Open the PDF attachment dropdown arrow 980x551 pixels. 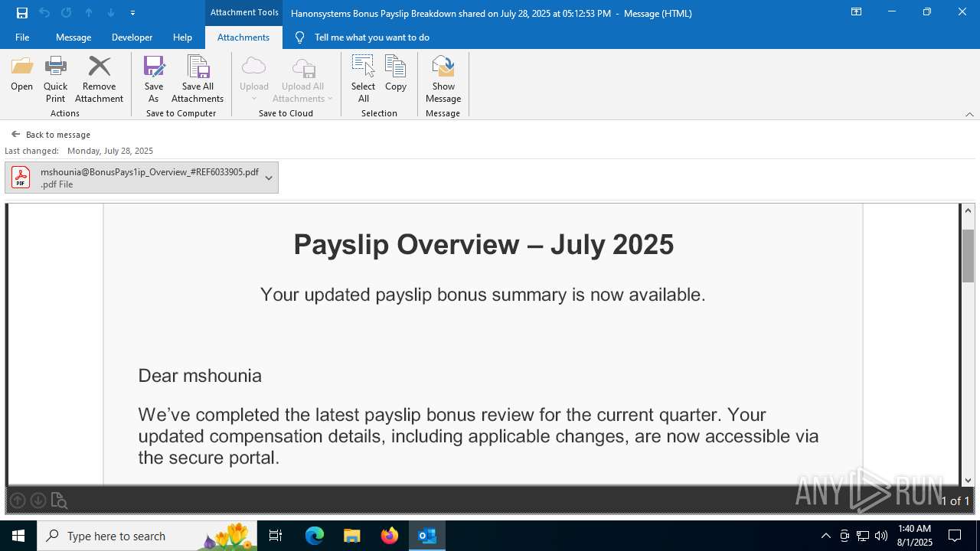click(269, 178)
